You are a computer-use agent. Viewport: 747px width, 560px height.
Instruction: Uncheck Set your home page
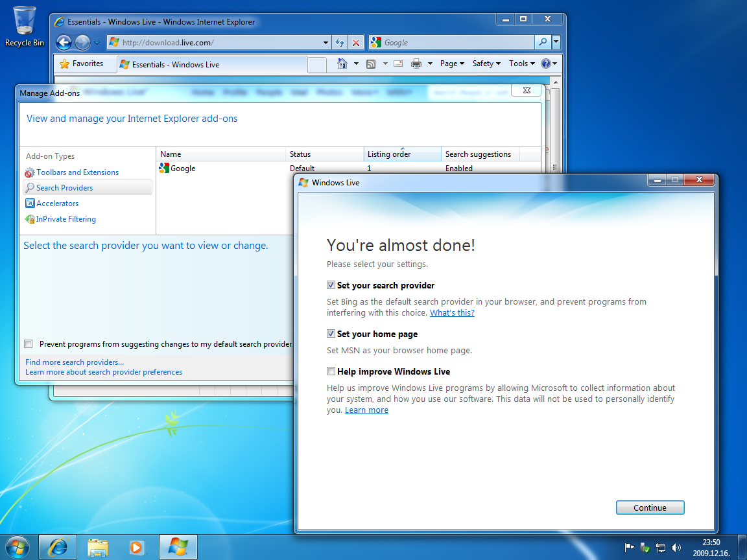click(x=331, y=334)
